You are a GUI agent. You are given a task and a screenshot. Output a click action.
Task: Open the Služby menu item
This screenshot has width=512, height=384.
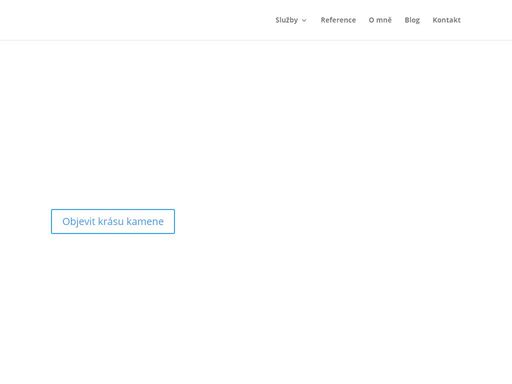pyautogui.click(x=287, y=20)
